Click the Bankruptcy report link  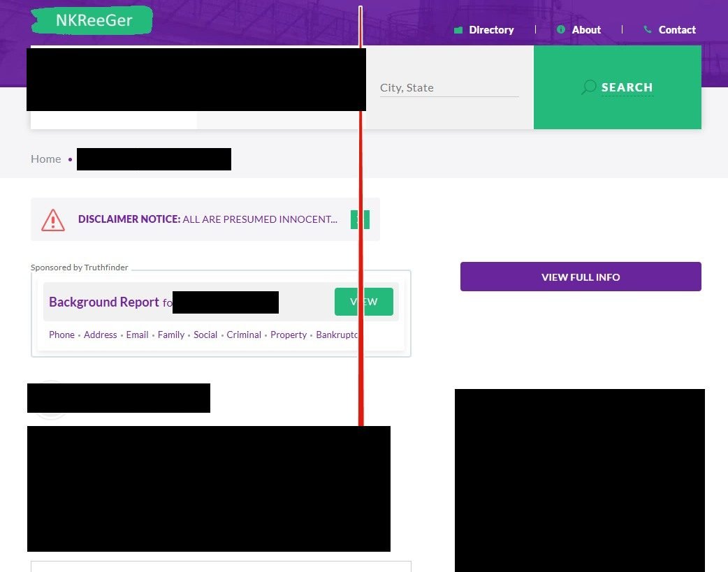tap(337, 335)
